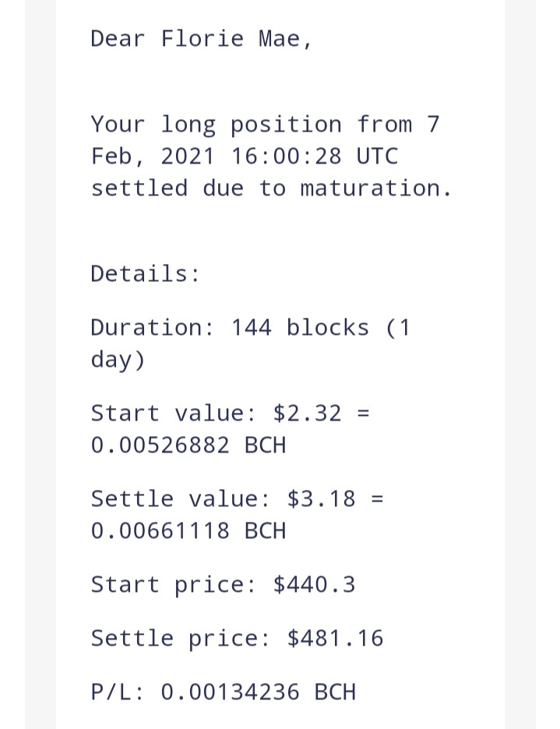The height and width of the screenshot is (729, 560).
Task: Click 'Start price: $440.3' line
Action: (224, 585)
